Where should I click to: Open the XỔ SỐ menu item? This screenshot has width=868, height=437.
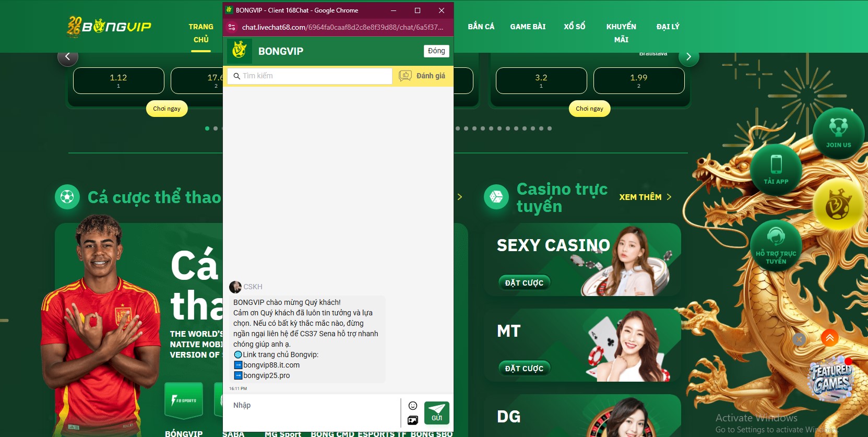[575, 27]
